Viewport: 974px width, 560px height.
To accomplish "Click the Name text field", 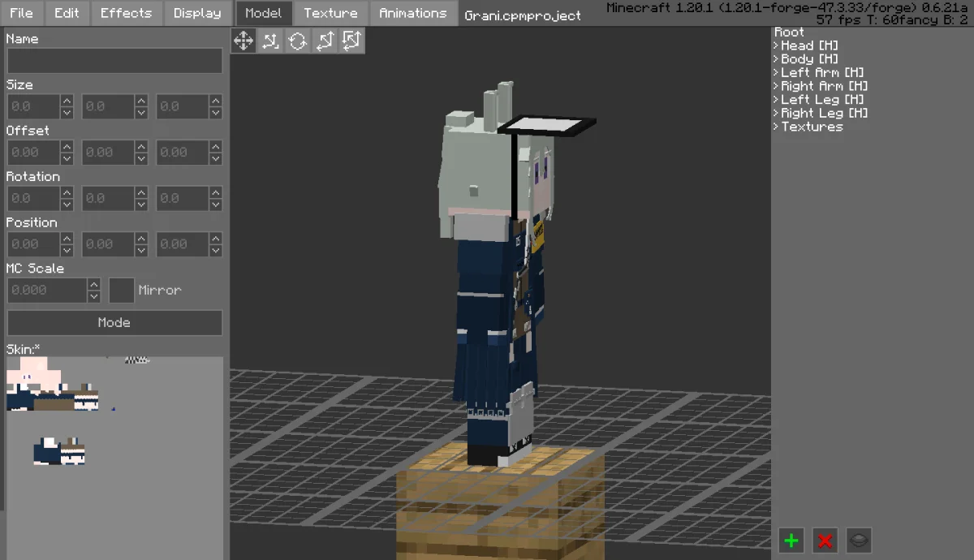I will [x=114, y=61].
